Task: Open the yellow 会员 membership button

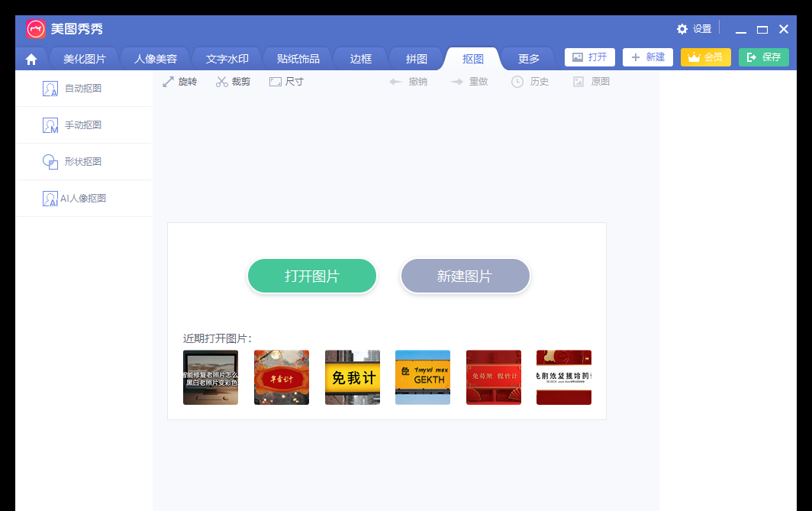Action: pyautogui.click(x=705, y=57)
